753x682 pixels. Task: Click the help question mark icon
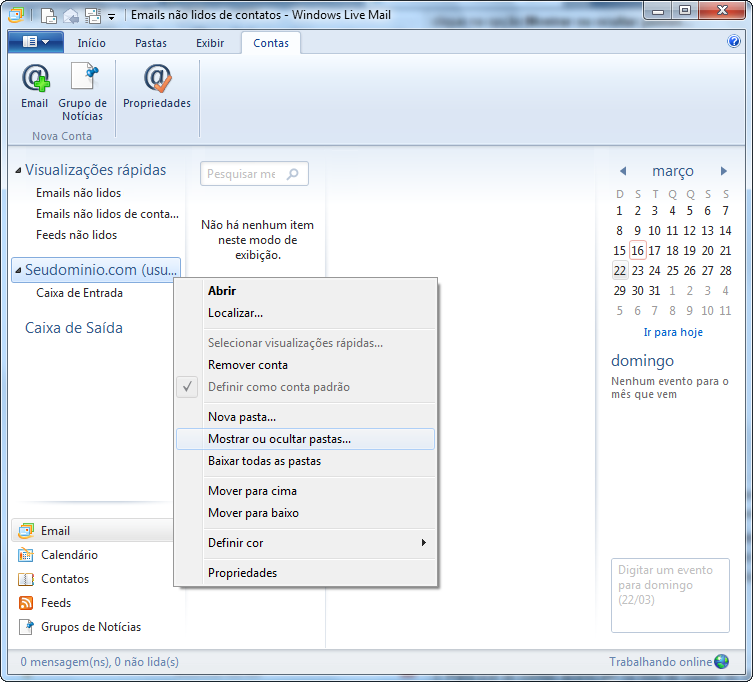pyautogui.click(x=733, y=41)
